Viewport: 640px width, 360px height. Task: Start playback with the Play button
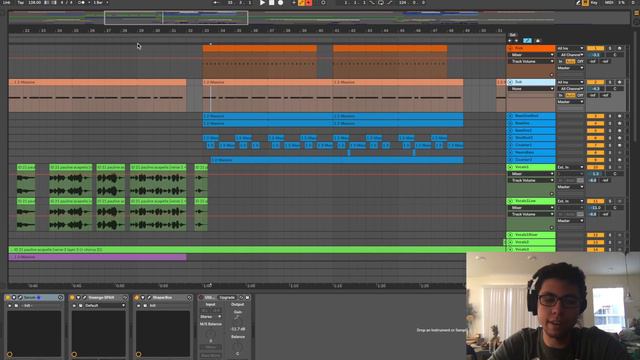click(x=262, y=2)
